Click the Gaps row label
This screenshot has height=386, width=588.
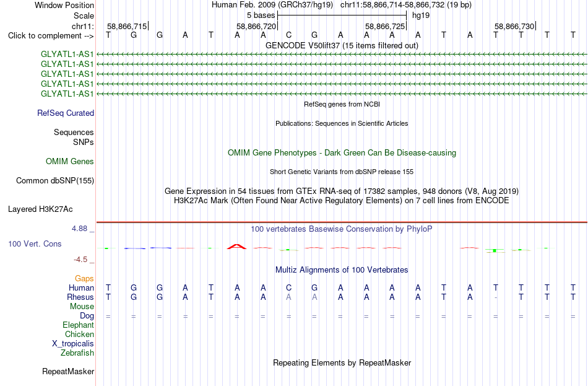click(x=84, y=279)
